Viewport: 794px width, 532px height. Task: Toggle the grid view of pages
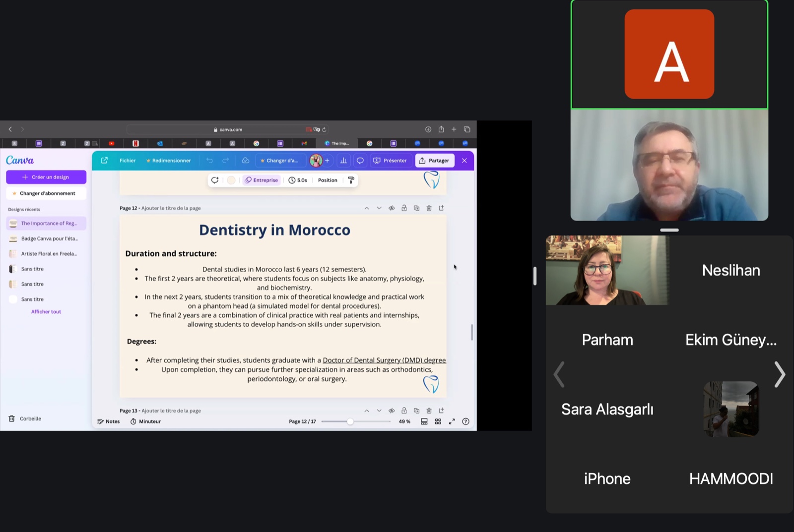point(438,421)
